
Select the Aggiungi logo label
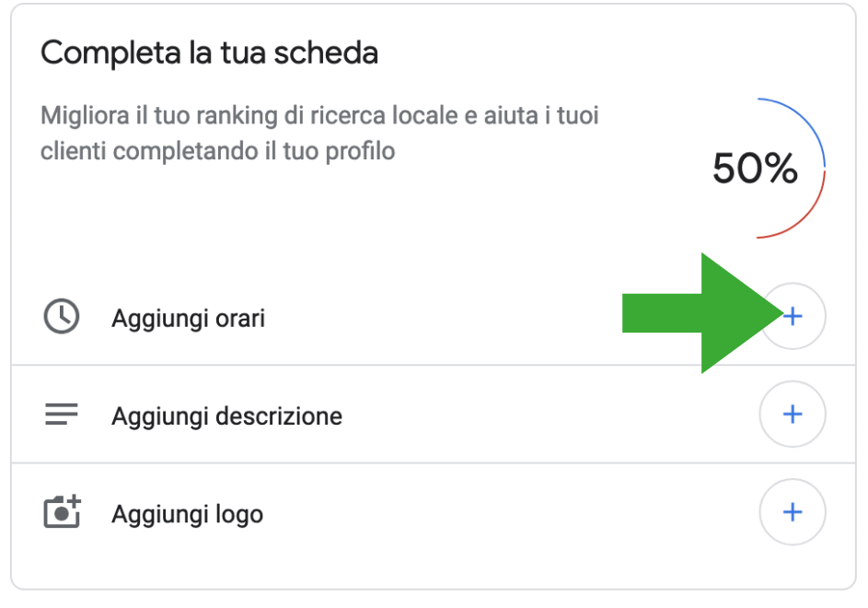point(187,514)
